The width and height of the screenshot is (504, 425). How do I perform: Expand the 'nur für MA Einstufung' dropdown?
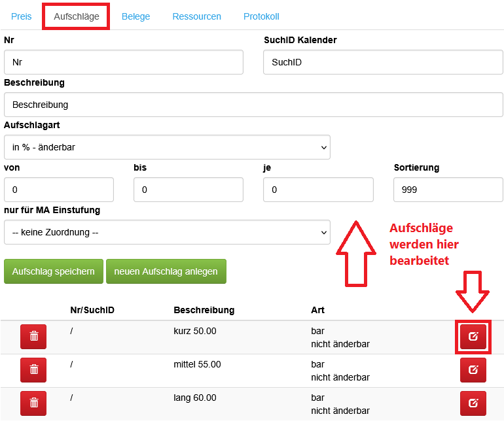coord(167,232)
